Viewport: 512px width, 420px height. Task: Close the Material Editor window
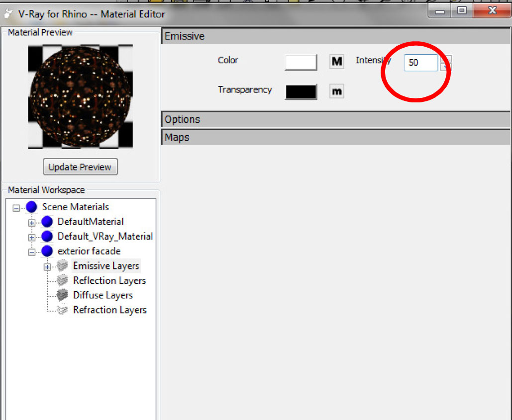click(492, 11)
